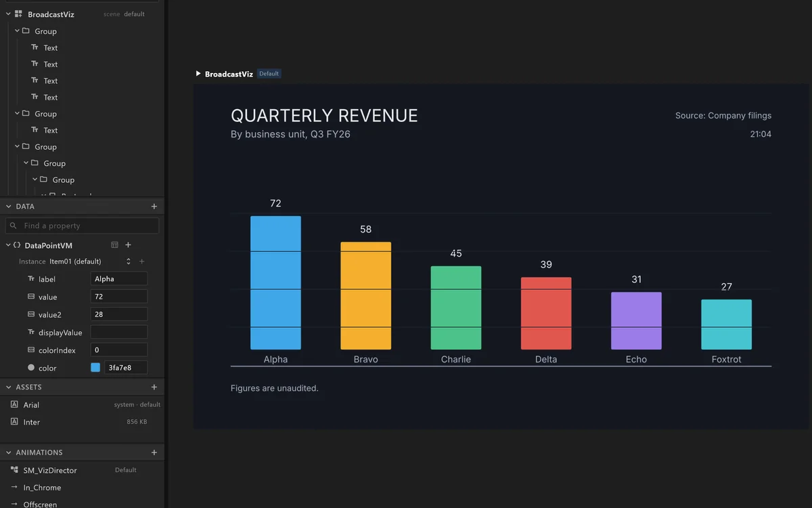Click the Find a property search field
812x508 pixels.
(82, 226)
